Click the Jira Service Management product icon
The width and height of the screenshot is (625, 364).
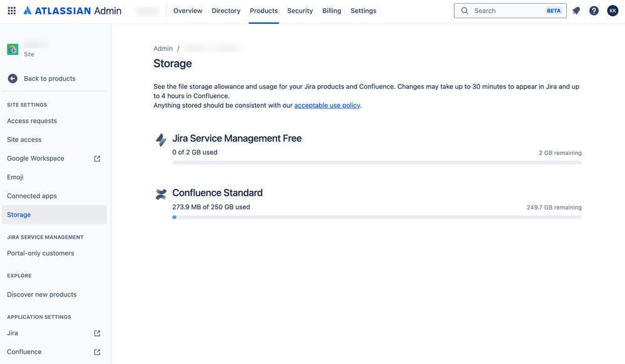tap(161, 139)
